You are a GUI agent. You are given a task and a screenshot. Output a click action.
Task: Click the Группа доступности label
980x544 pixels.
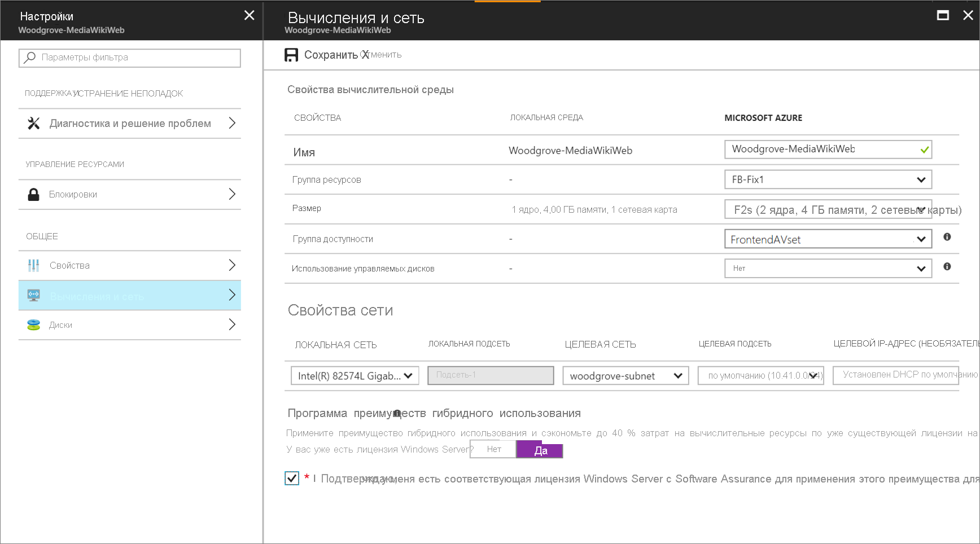click(x=333, y=239)
